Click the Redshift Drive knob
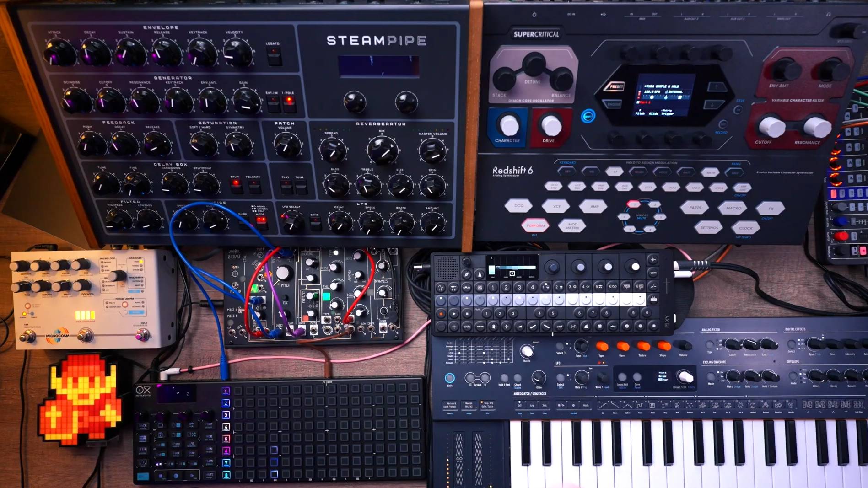868x488 pixels. click(x=550, y=125)
